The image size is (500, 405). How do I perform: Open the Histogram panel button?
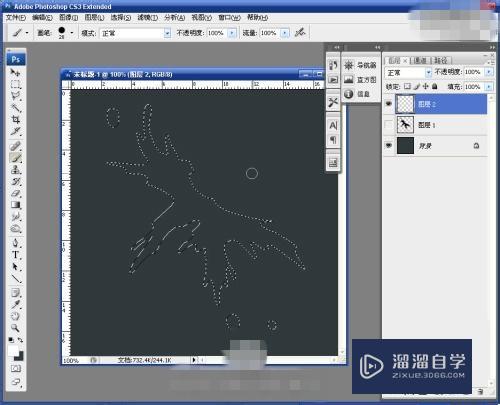tap(361, 80)
